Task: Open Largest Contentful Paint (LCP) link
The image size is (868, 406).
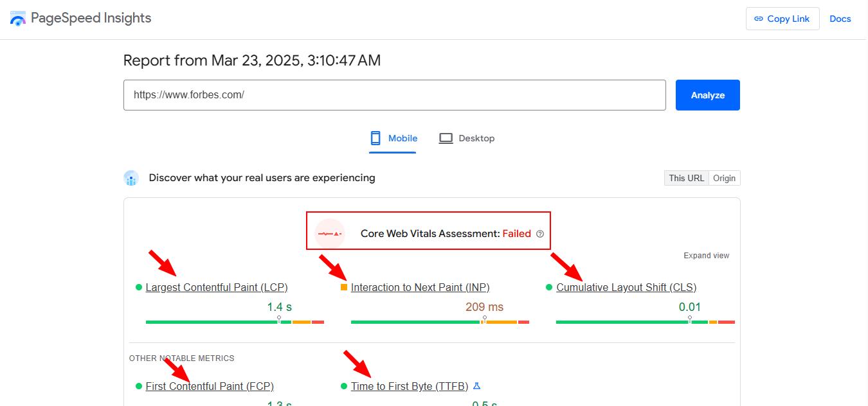Action: pos(217,287)
